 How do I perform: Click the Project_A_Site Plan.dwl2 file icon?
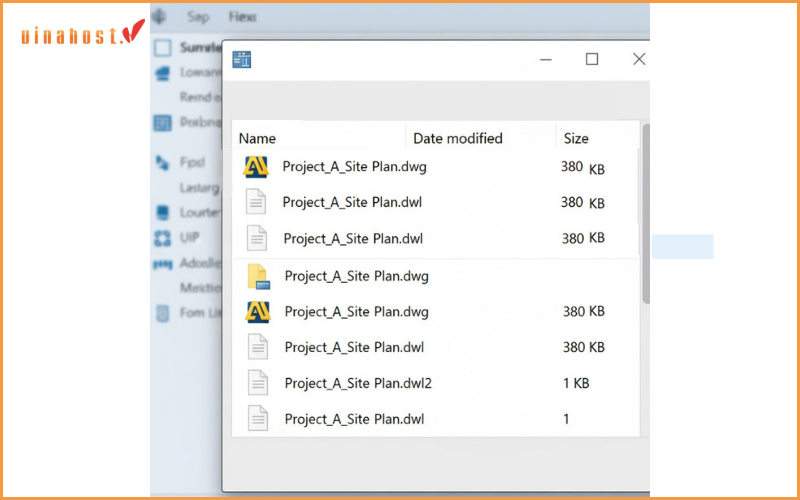point(258,383)
